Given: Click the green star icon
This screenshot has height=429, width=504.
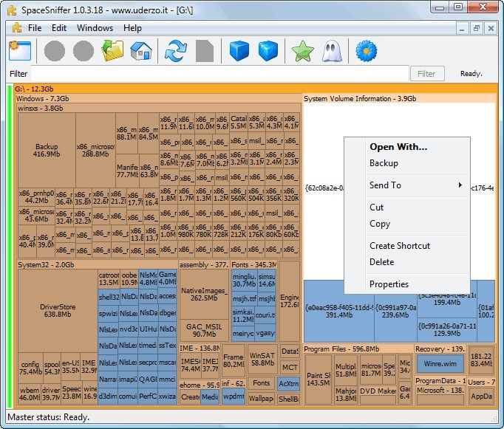Looking at the screenshot, I should tap(302, 51).
